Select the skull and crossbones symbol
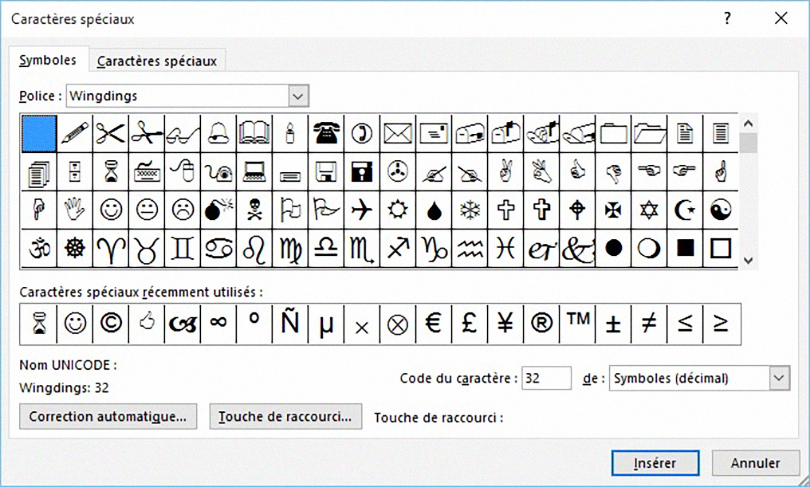Screen dimensions: 810x487 pyautogui.click(x=254, y=211)
